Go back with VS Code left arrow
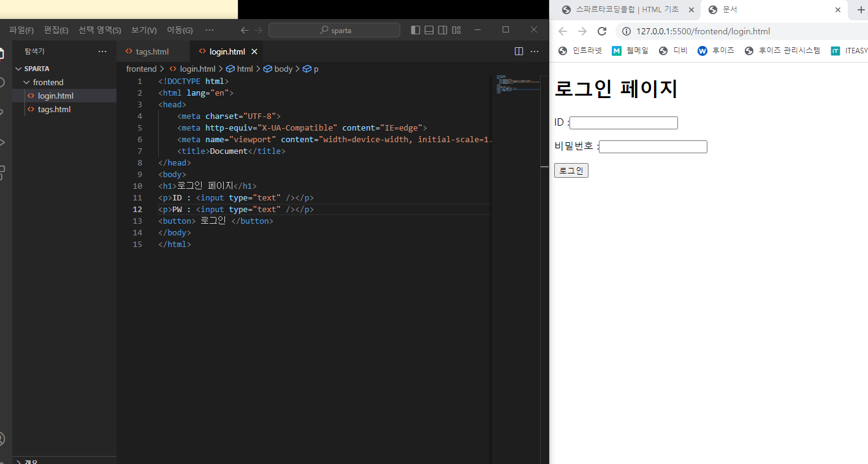The height and width of the screenshot is (464, 868). pos(245,30)
